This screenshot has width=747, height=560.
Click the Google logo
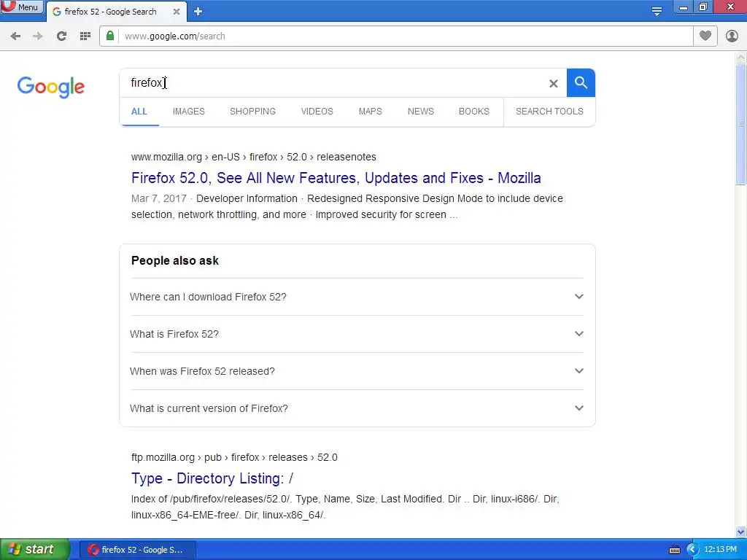pyautogui.click(x=51, y=87)
